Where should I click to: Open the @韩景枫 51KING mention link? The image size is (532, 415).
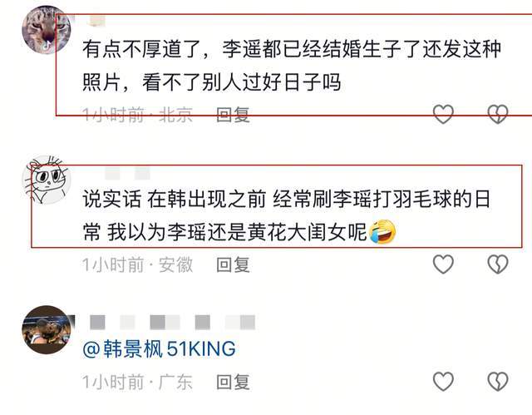[159, 348]
